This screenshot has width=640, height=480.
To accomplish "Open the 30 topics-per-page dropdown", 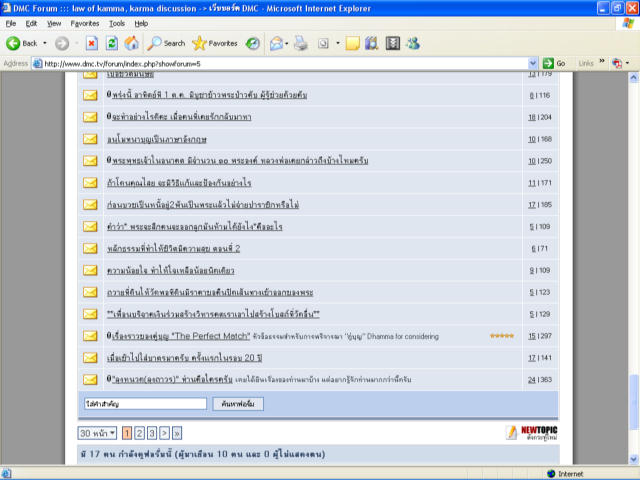I will [x=98, y=433].
